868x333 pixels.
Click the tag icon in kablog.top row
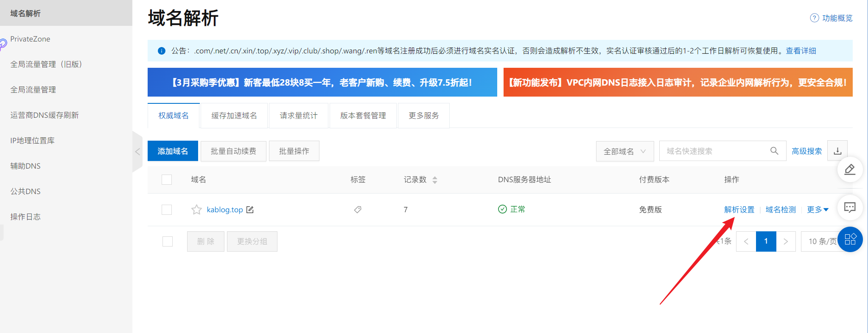coord(358,210)
